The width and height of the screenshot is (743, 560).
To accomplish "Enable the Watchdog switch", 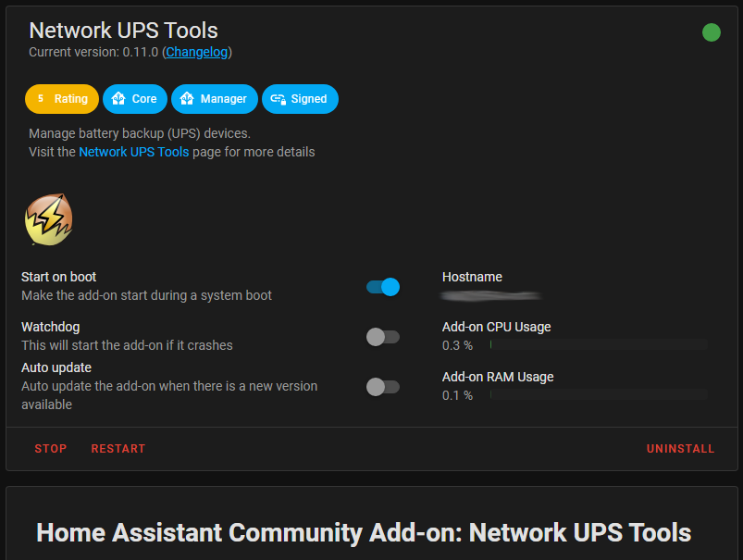I will pos(383,337).
